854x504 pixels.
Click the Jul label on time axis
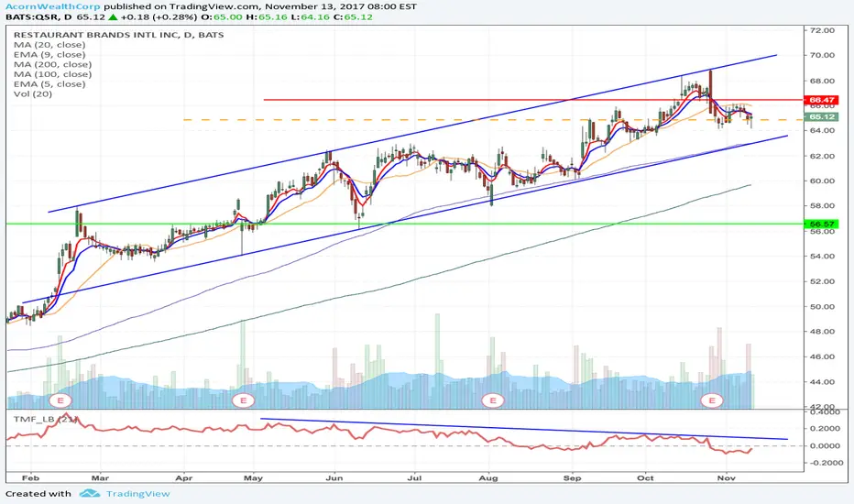click(x=414, y=478)
